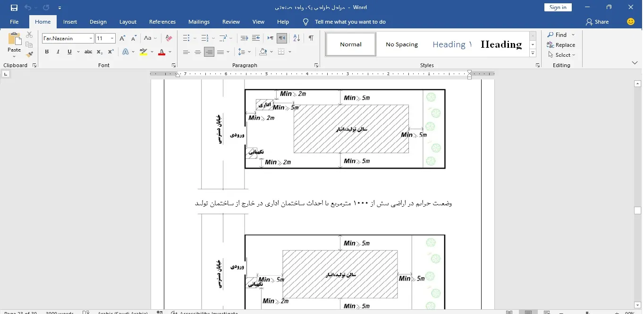Switch to the References tab
644x314 pixels.
[x=162, y=22]
